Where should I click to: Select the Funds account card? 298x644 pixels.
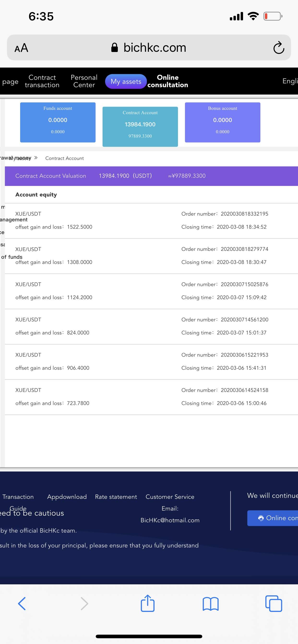pyautogui.click(x=58, y=122)
